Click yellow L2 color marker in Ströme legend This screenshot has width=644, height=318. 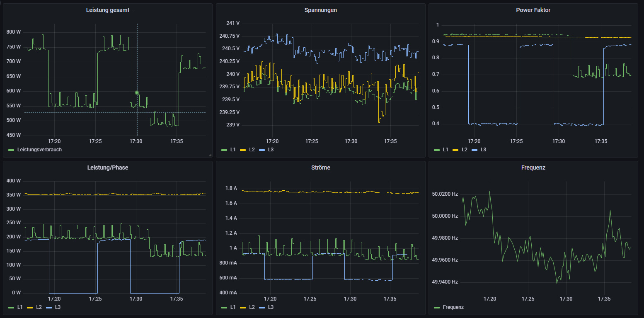pyautogui.click(x=243, y=307)
